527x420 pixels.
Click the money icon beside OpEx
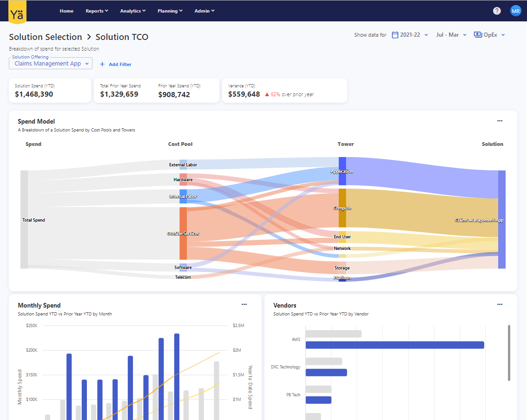(477, 35)
